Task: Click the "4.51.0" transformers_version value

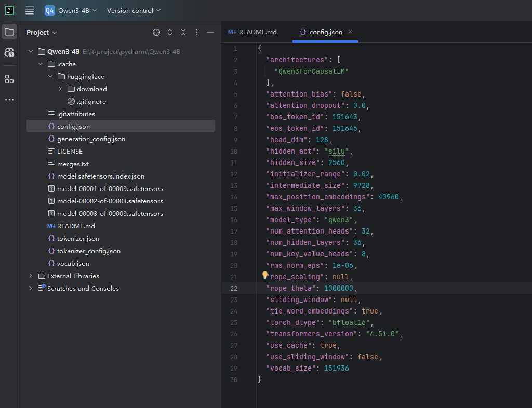Action: point(382,334)
